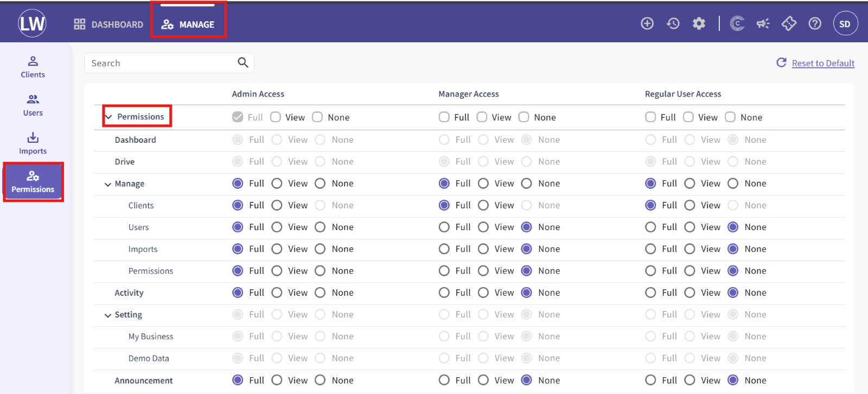Go to Users in the sidebar
868x394 pixels.
[x=33, y=105]
